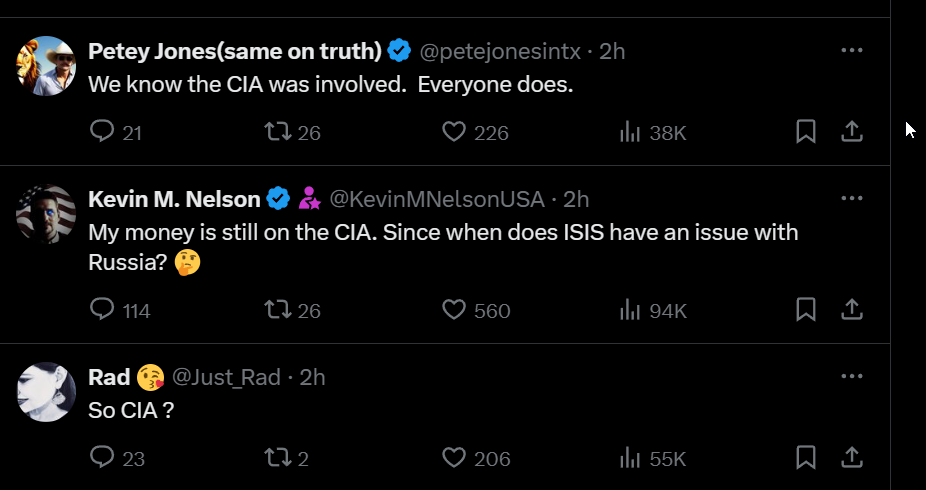Reply to Kevin M. Nelson's tweet
Screen dimensions: 926x490
point(102,310)
